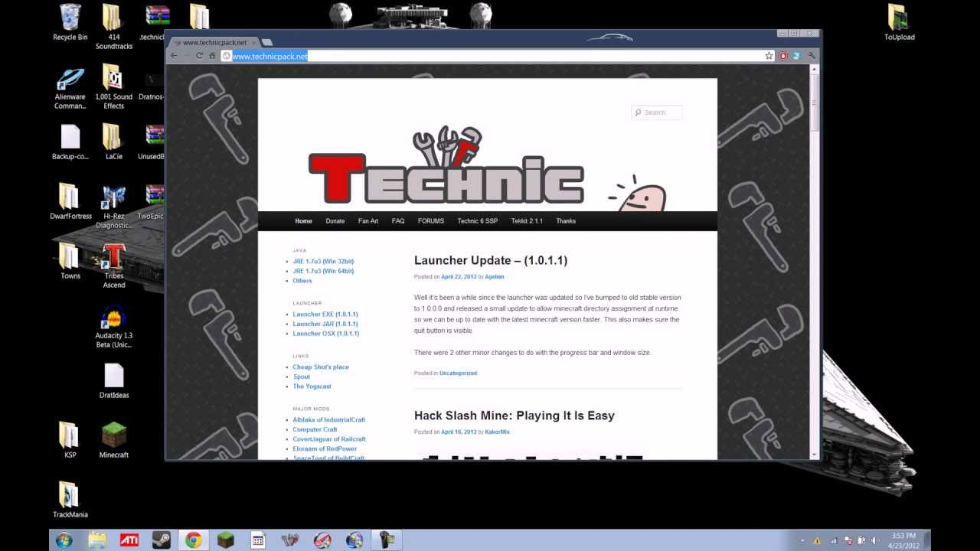This screenshot has height=551, width=980.
Task: Click the browser back arrow
Action: [174, 56]
